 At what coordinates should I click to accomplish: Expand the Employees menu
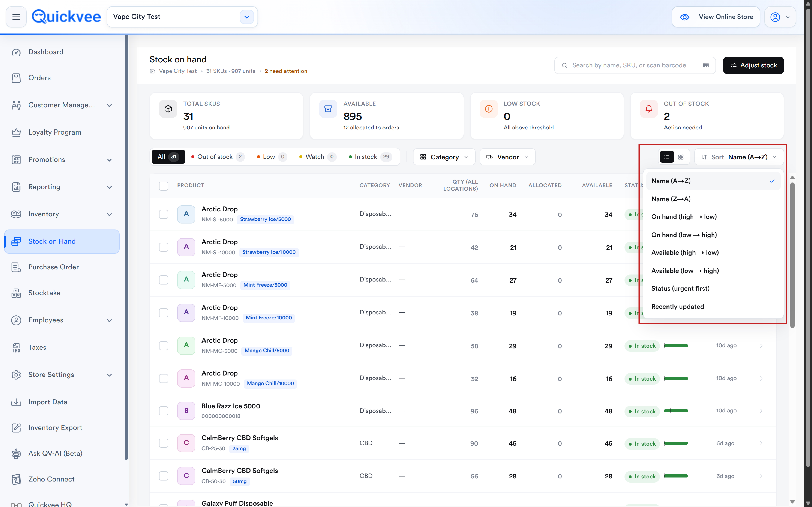point(109,320)
